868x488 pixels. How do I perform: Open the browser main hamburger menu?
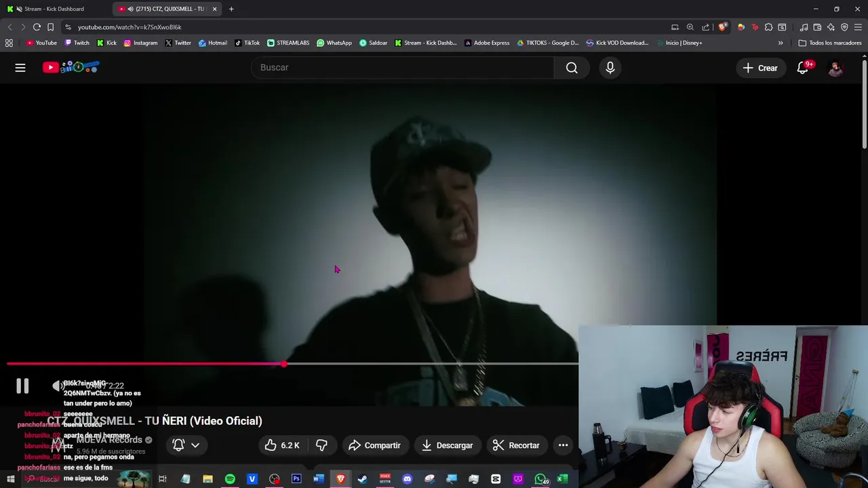858,27
